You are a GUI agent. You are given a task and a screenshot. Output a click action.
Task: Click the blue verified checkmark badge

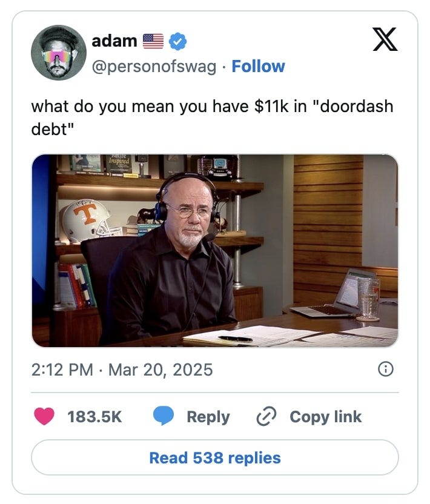(177, 41)
